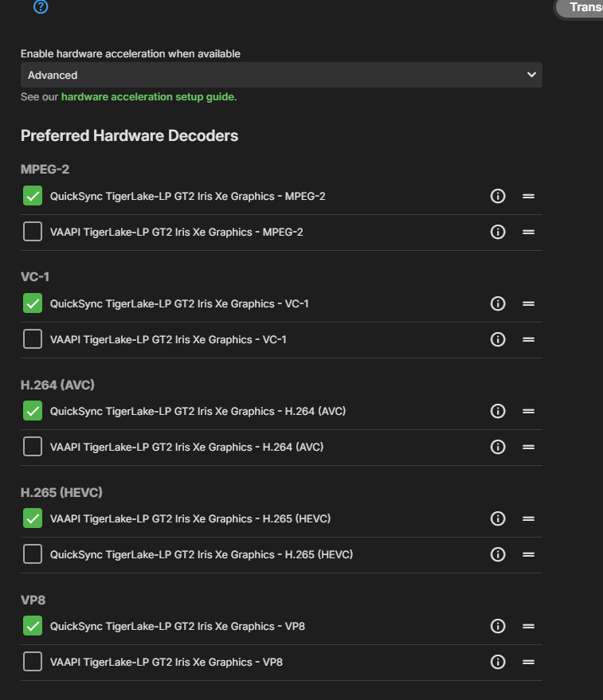Show info for VAAPI VP8 decoder
Screen dimensions: 603x700
(x=498, y=662)
